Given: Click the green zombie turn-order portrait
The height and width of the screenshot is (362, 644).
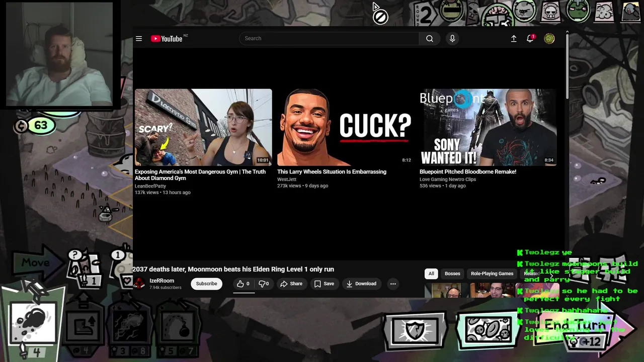Looking at the screenshot, I should point(577,11).
